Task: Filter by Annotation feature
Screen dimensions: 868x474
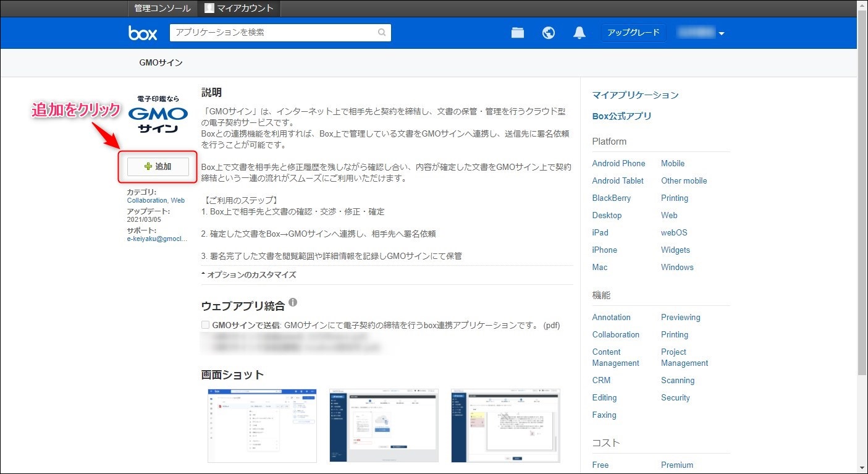Action: point(611,317)
